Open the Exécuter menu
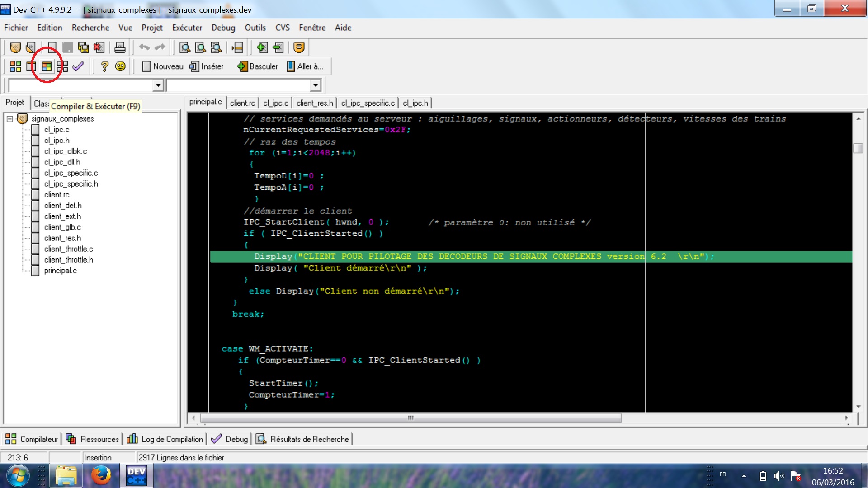 187,28
